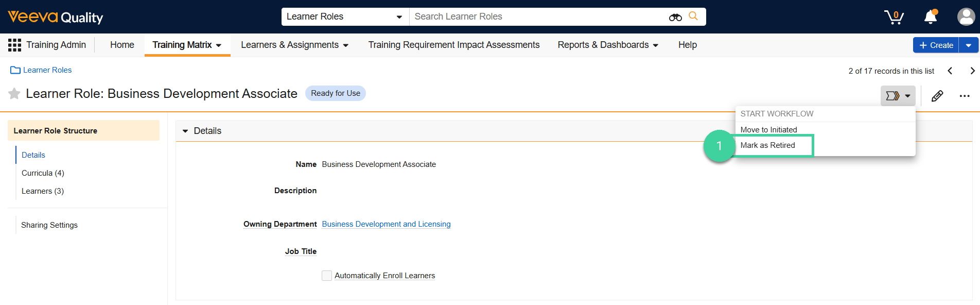Open the user profile avatar

click(x=966, y=16)
